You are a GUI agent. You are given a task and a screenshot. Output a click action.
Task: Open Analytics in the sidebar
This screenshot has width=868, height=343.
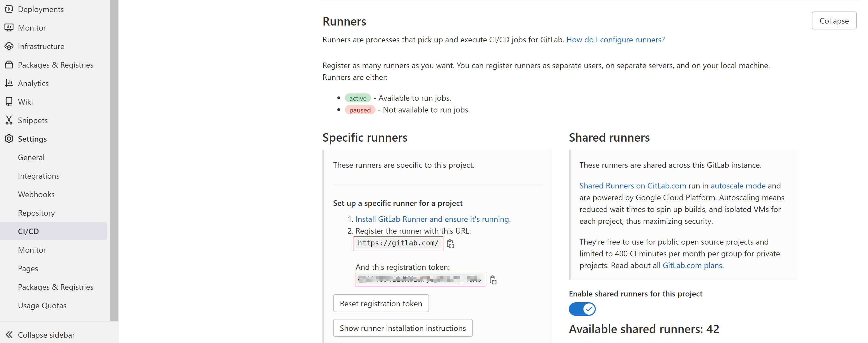tap(33, 83)
